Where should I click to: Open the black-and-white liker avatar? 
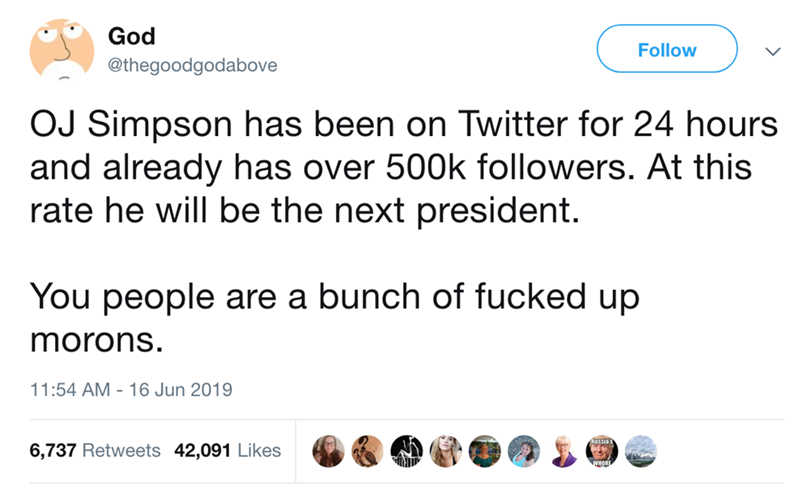point(408,452)
